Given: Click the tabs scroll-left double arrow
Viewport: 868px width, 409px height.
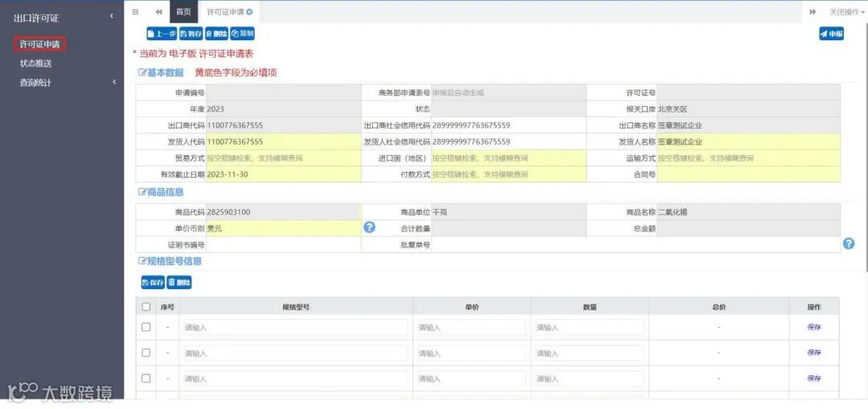Looking at the screenshot, I should pos(159,11).
